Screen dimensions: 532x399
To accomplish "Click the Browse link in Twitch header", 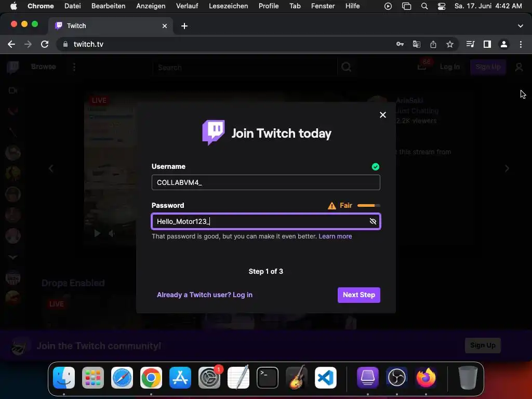I will coord(44,66).
